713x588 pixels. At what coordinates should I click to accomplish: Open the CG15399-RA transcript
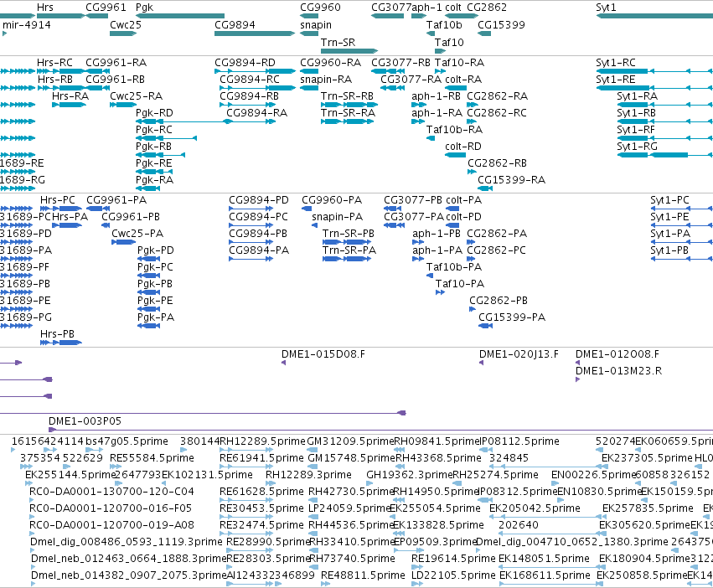(485, 188)
